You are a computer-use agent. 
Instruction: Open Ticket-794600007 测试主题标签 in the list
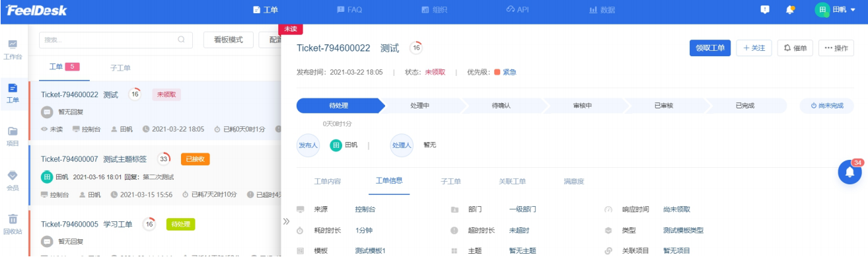tap(93, 159)
